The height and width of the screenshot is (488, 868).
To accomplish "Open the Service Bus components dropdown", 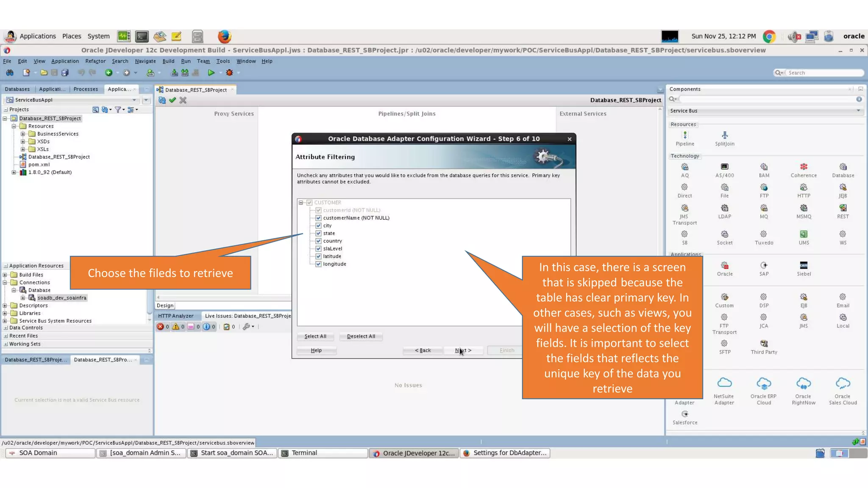I will click(858, 111).
